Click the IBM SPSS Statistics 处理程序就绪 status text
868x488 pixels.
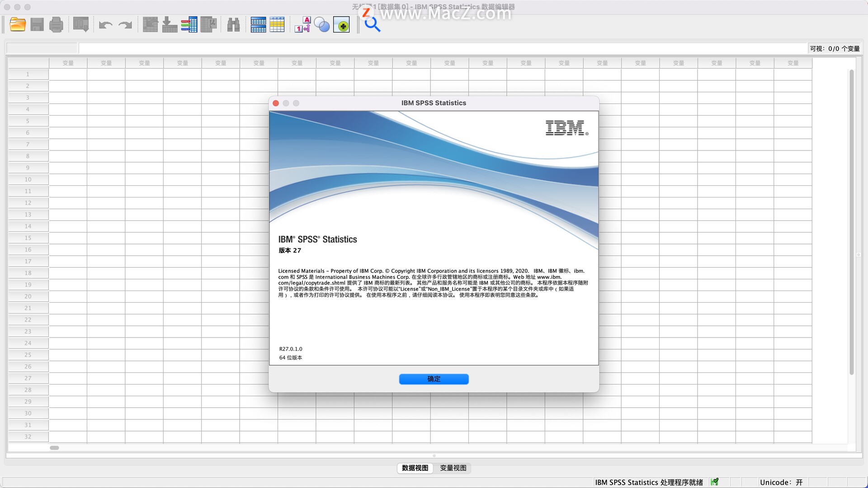click(x=649, y=482)
